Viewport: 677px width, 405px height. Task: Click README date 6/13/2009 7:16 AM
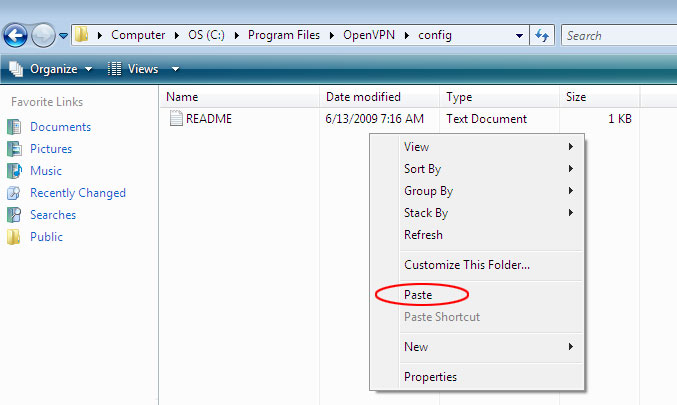(374, 119)
